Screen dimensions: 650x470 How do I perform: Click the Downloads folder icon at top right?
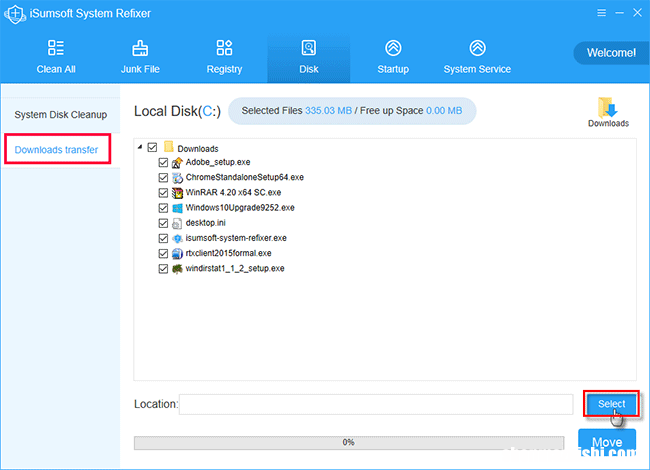[608, 107]
